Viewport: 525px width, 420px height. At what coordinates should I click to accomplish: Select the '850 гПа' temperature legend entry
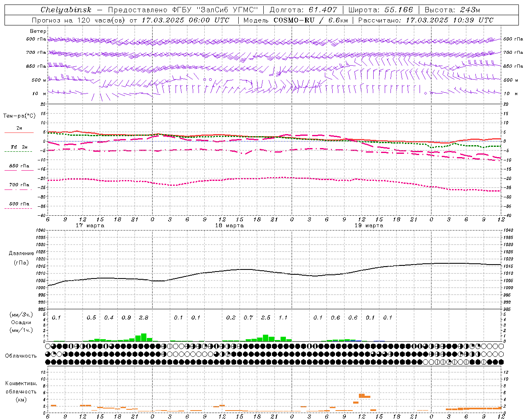(x=19, y=166)
